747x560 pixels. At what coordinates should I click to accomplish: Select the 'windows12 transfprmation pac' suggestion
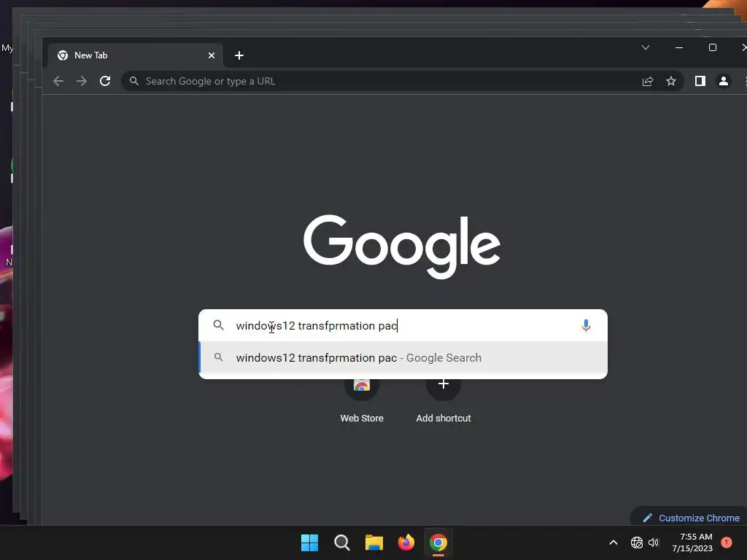403,357
